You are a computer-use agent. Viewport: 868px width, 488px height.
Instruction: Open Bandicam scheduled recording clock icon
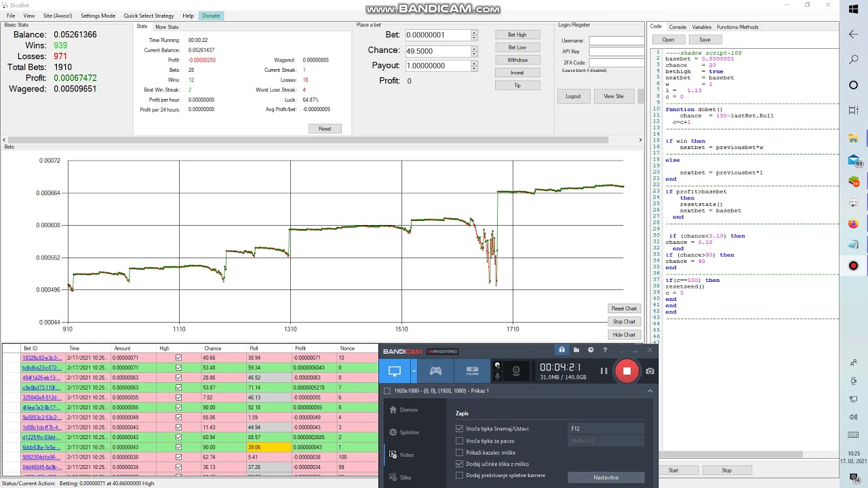(591, 350)
